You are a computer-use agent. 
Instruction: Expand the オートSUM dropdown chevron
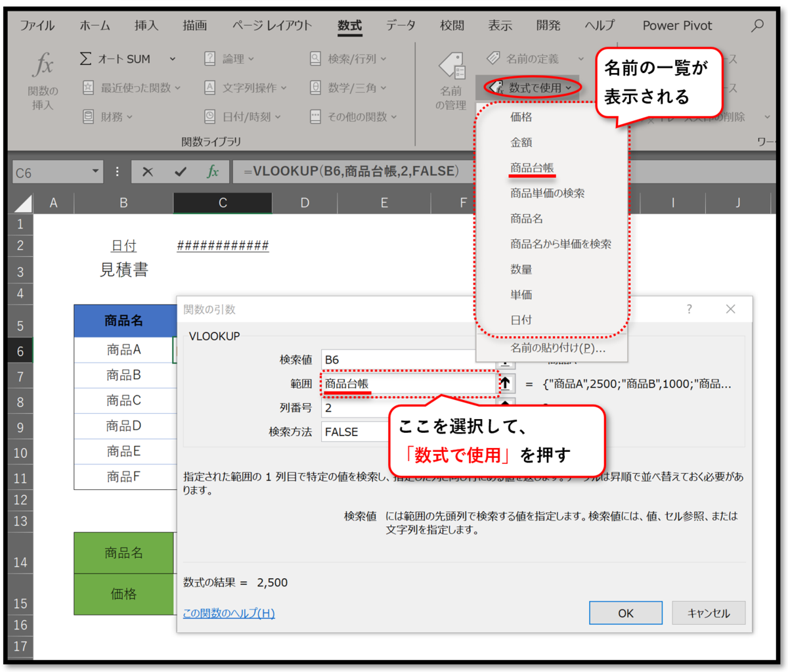coord(172,58)
